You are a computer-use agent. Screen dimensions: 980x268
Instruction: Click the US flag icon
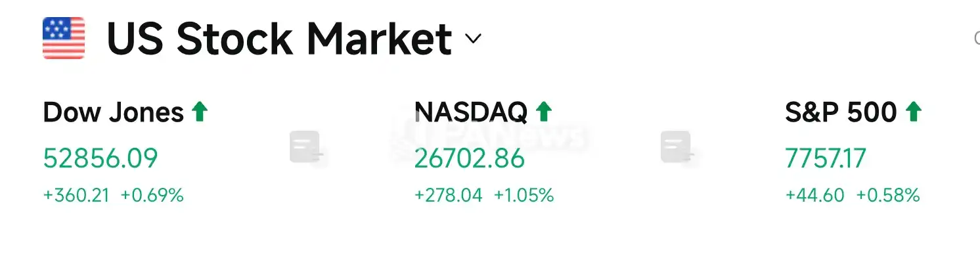[x=64, y=39]
